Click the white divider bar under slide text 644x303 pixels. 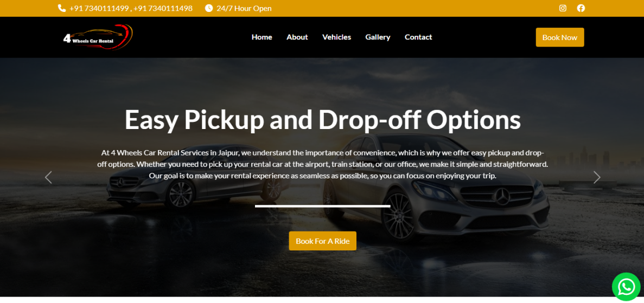pos(322,206)
